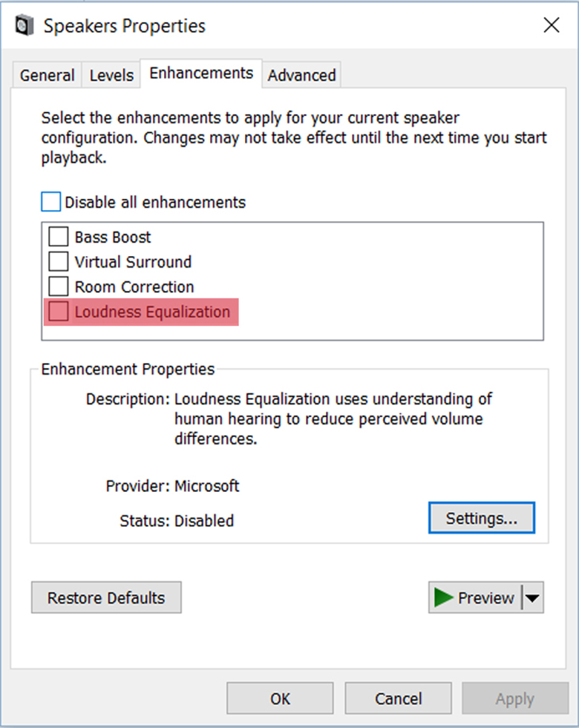Go to the Advanced tab
Image resolution: width=579 pixels, height=728 pixels.
click(x=301, y=75)
